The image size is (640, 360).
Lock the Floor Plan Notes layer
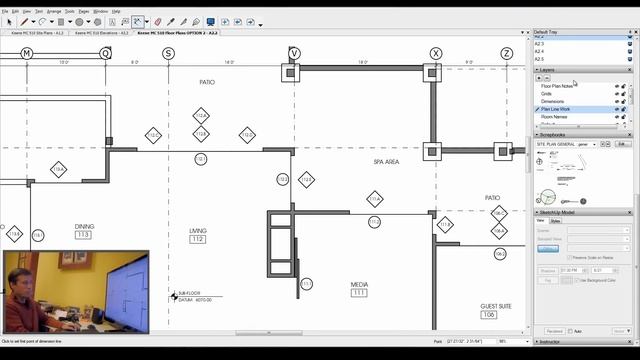point(624,86)
